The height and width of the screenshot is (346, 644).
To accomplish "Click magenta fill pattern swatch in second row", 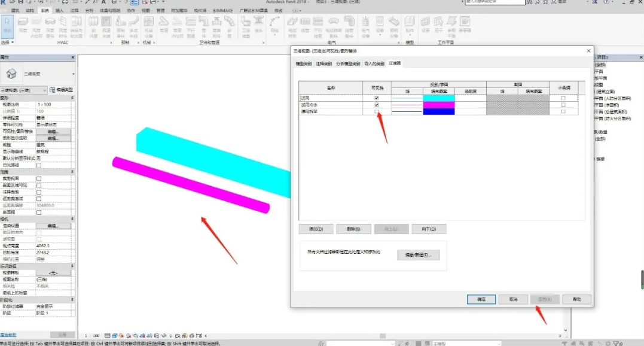I will pyautogui.click(x=439, y=105).
